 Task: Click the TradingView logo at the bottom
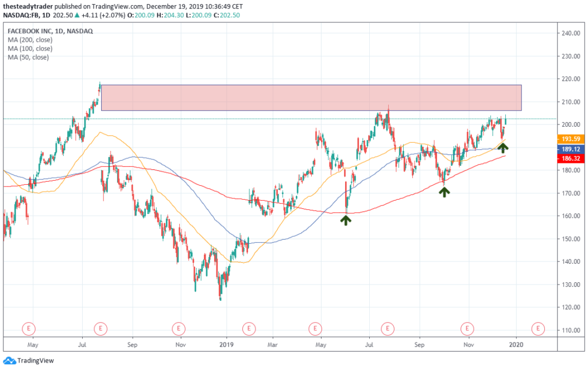click(x=29, y=361)
